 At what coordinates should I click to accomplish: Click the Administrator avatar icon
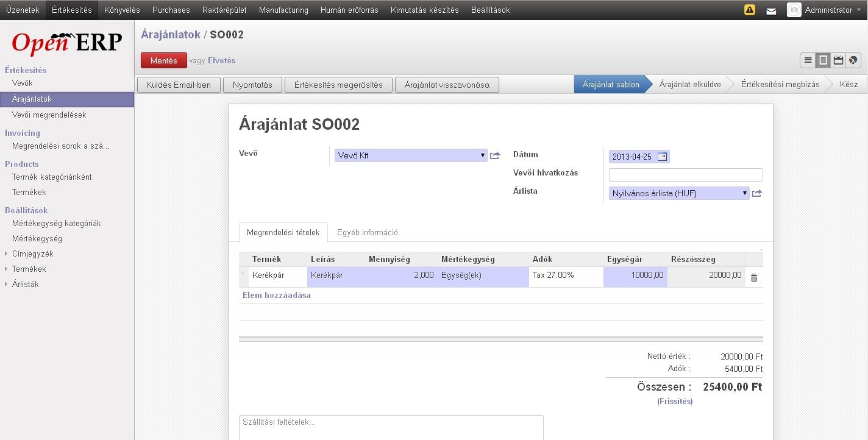point(794,10)
